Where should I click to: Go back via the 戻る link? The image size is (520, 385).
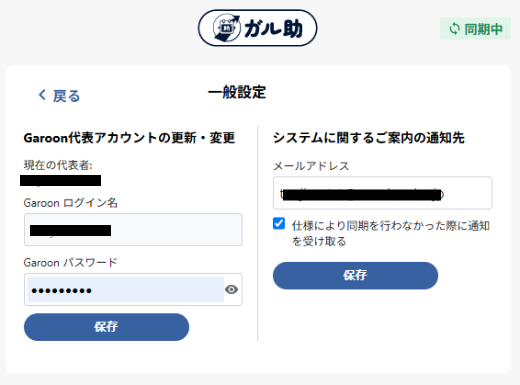coord(66,96)
